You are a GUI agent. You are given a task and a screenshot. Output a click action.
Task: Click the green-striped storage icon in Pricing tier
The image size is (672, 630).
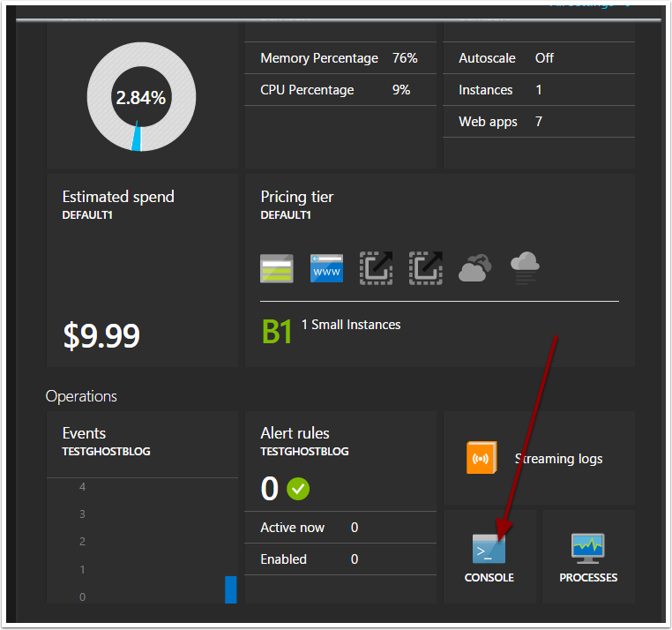[x=276, y=268]
